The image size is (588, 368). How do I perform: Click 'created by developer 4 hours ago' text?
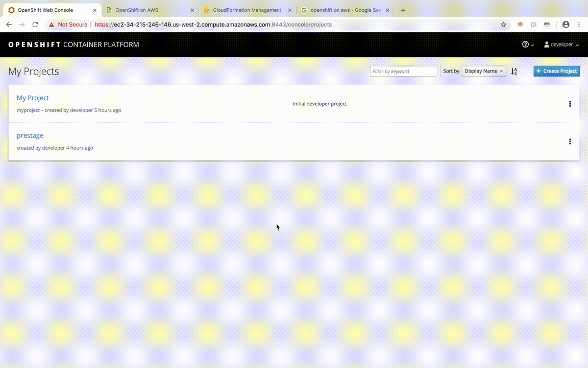pos(55,148)
